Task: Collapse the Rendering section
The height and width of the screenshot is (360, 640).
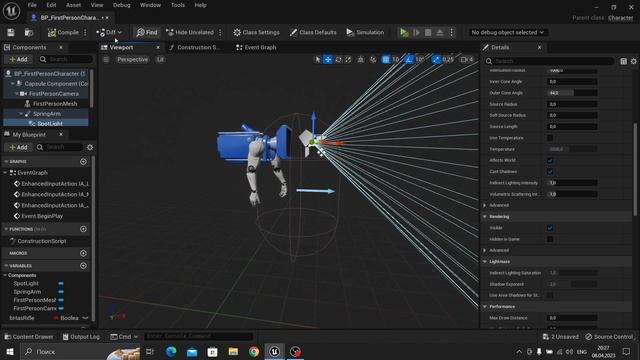Action: click(x=485, y=217)
